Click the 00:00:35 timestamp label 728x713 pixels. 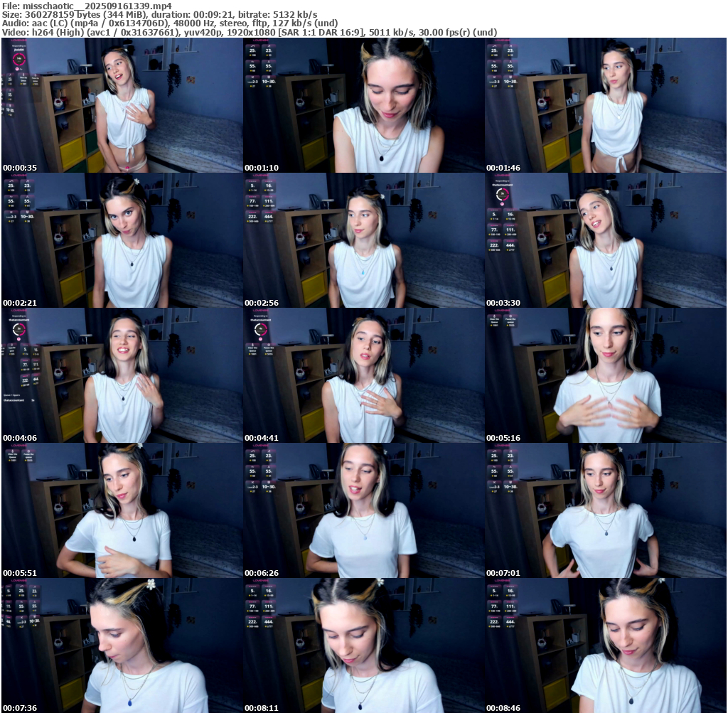(x=20, y=168)
